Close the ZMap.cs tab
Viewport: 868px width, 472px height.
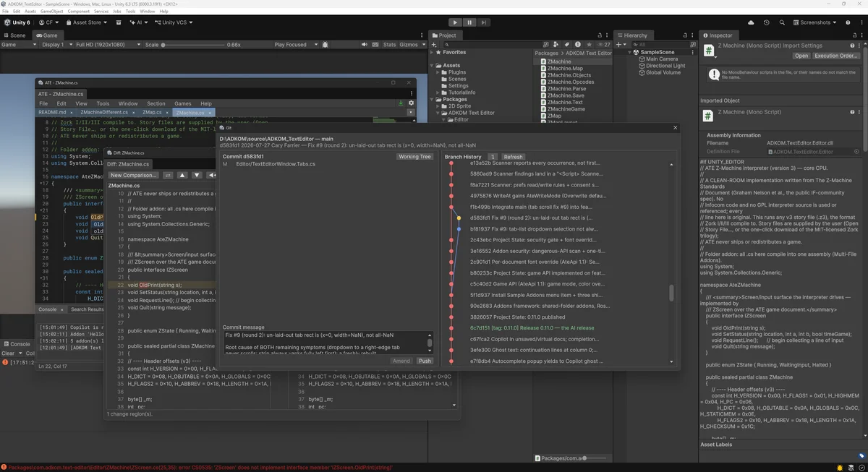pyautogui.click(x=169, y=113)
